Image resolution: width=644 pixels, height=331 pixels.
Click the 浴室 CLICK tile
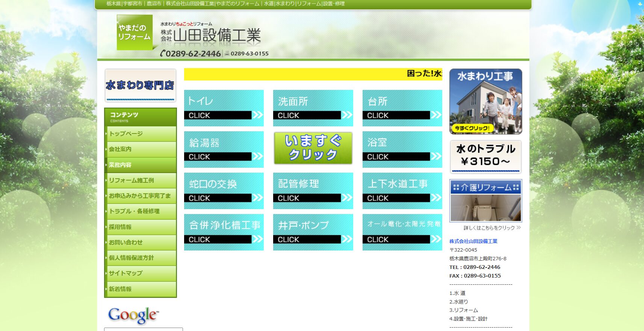click(402, 149)
